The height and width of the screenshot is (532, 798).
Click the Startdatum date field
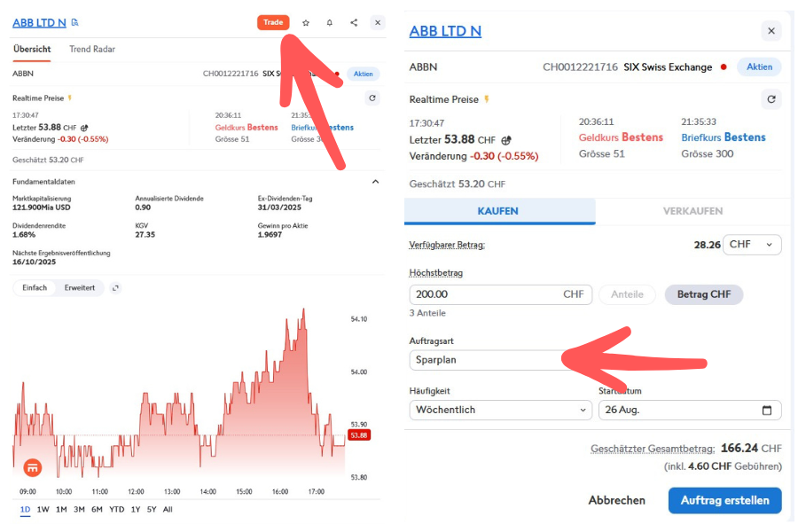point(690,410)
